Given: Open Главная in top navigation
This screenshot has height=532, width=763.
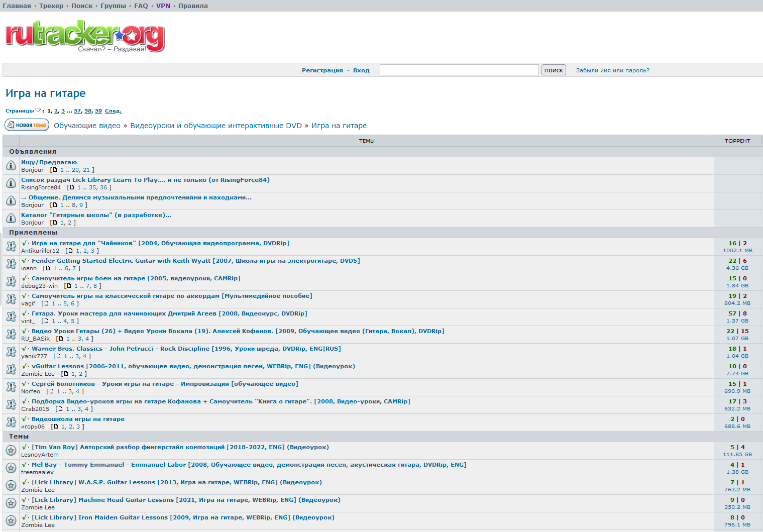Looking at the screenshot, I should (x=17, y=6).
